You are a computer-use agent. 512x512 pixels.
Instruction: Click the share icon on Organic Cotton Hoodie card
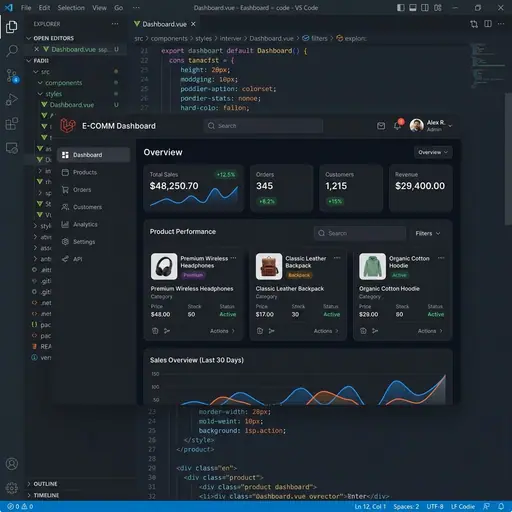point(375,331)
